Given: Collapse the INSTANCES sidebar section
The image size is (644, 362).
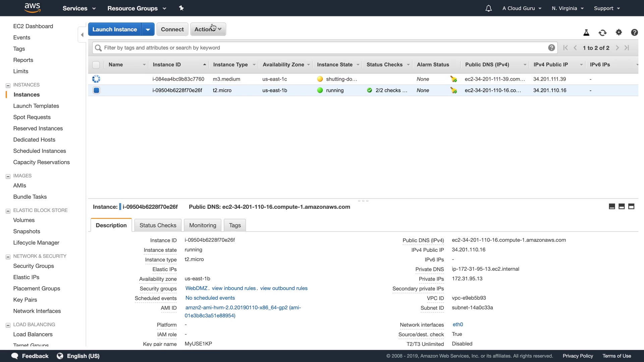Looking at the screenshot, I should coord(8,85).
